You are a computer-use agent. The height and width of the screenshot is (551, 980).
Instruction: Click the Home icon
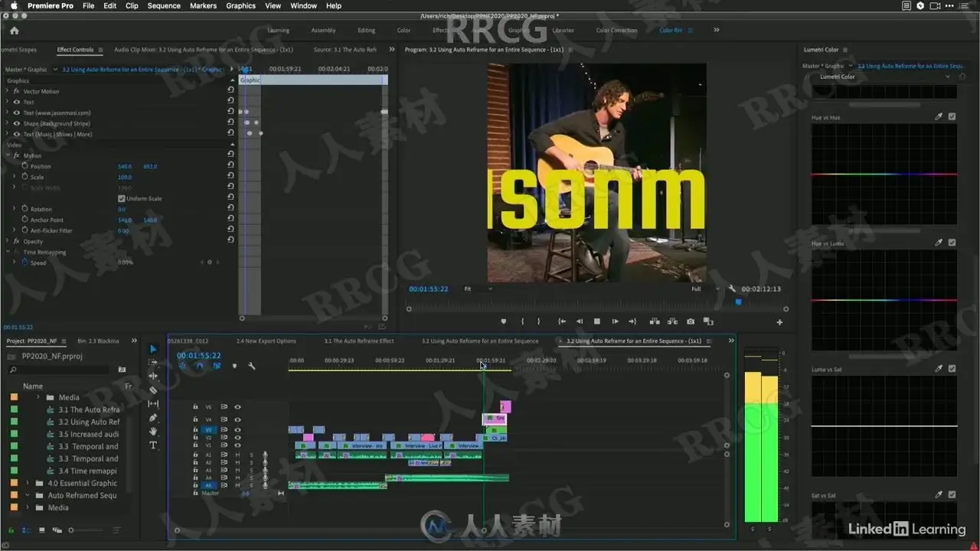14,31
